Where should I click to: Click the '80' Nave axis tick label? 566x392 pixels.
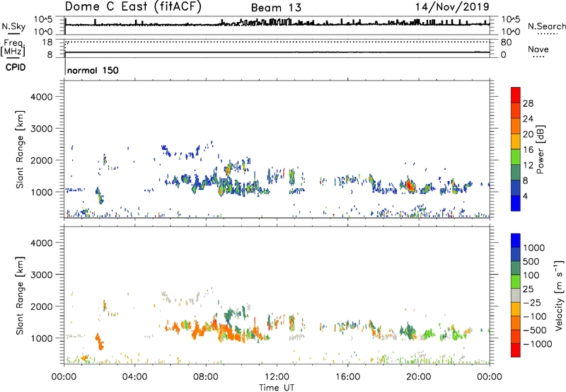click(506, 42)
